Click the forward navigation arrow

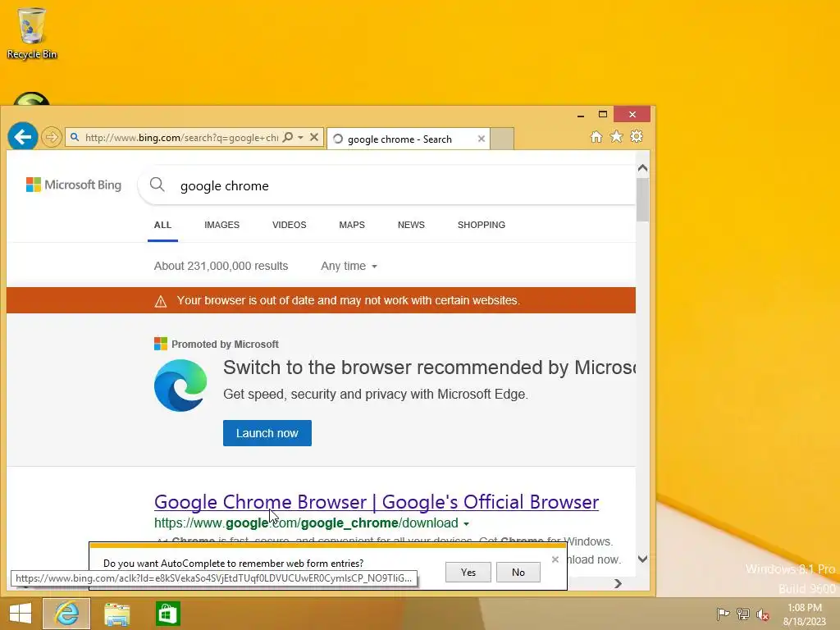coord(52,137)
